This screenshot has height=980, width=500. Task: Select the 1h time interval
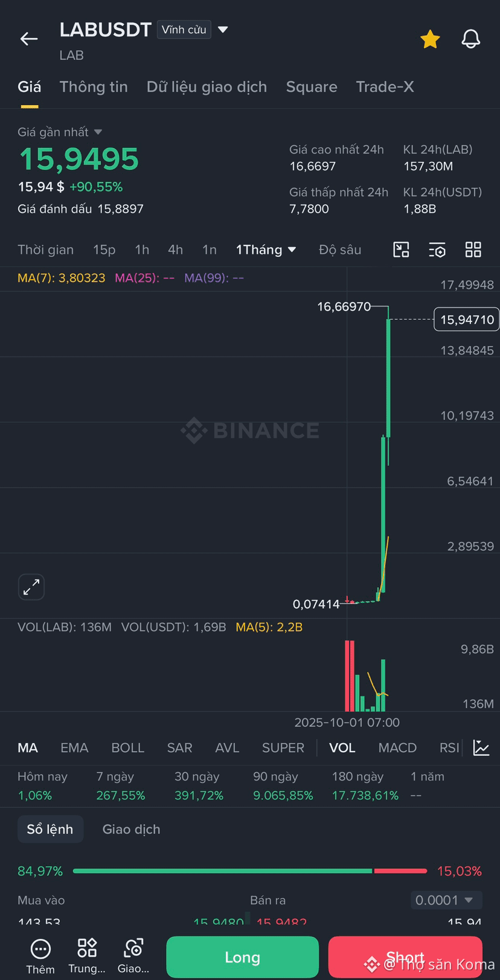142,250
